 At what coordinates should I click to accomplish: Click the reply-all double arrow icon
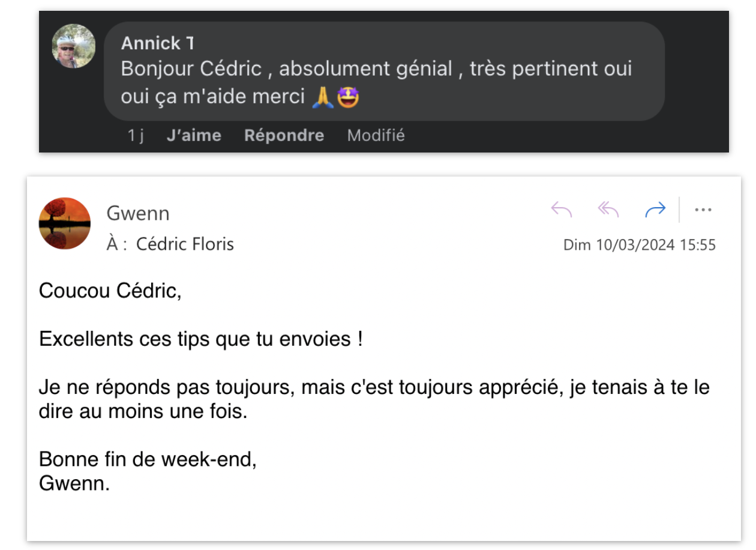[608, 210]
